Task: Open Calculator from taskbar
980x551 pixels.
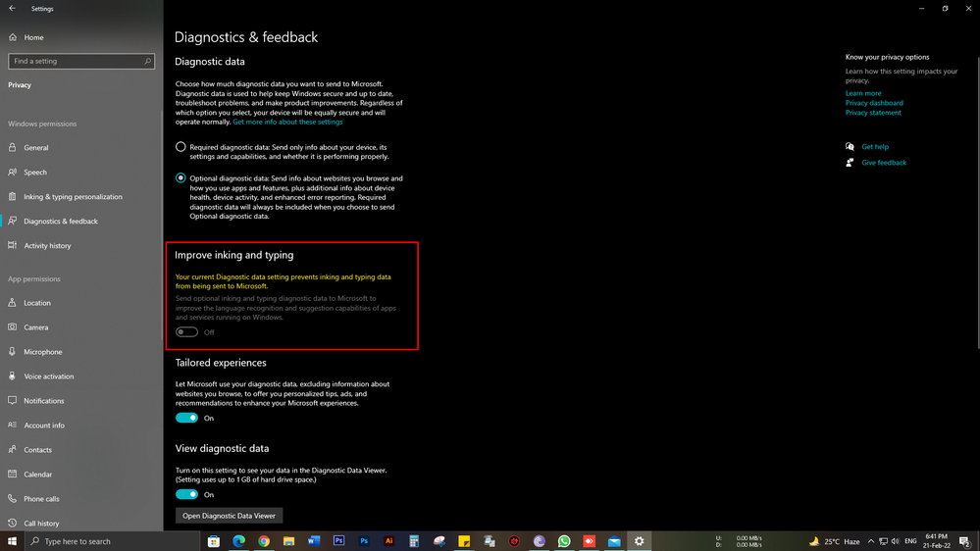Action: pos(414,541)
